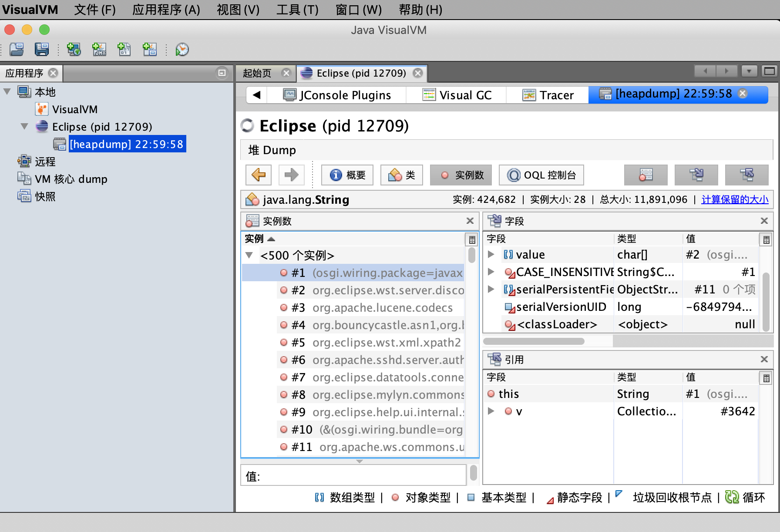The height and width of the screenshot is (532, 780).
Task: Open the OQL 控制台 console
Action: pos(541,175)
